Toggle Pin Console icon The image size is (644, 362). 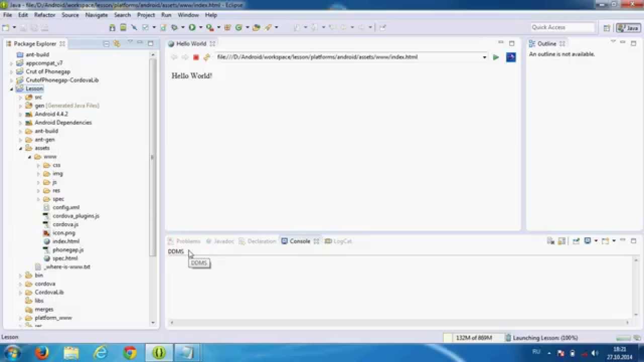(576, 241)
